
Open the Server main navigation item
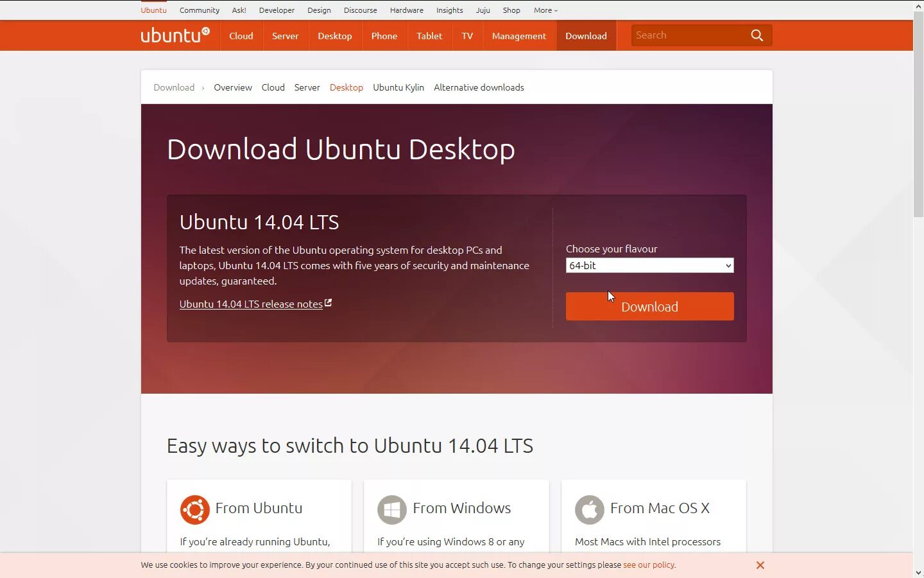coord(285,36)
